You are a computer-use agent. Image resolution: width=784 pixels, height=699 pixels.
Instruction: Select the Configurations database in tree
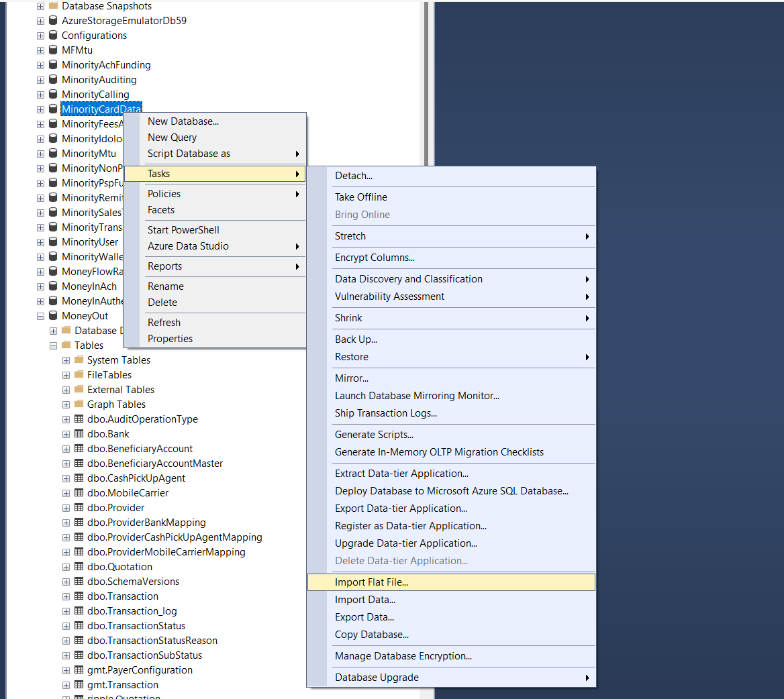point(94,36)
